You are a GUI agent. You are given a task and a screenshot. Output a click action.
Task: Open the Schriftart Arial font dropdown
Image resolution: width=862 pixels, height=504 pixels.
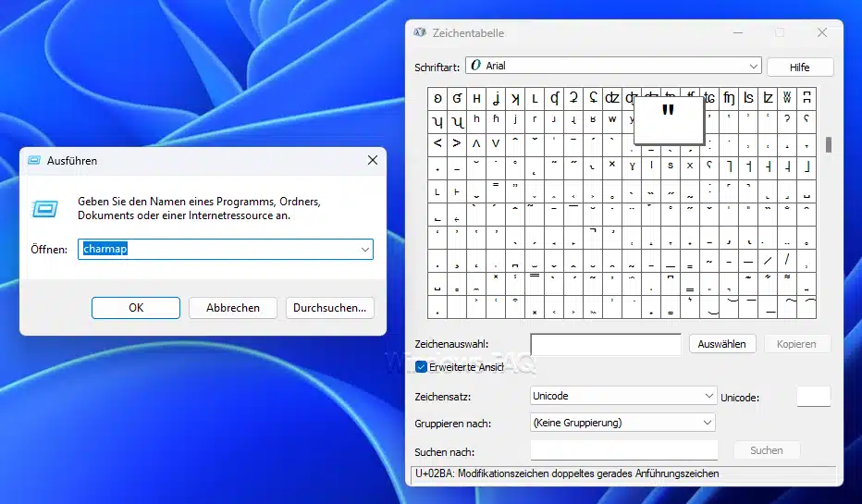[x=613, y=66]
